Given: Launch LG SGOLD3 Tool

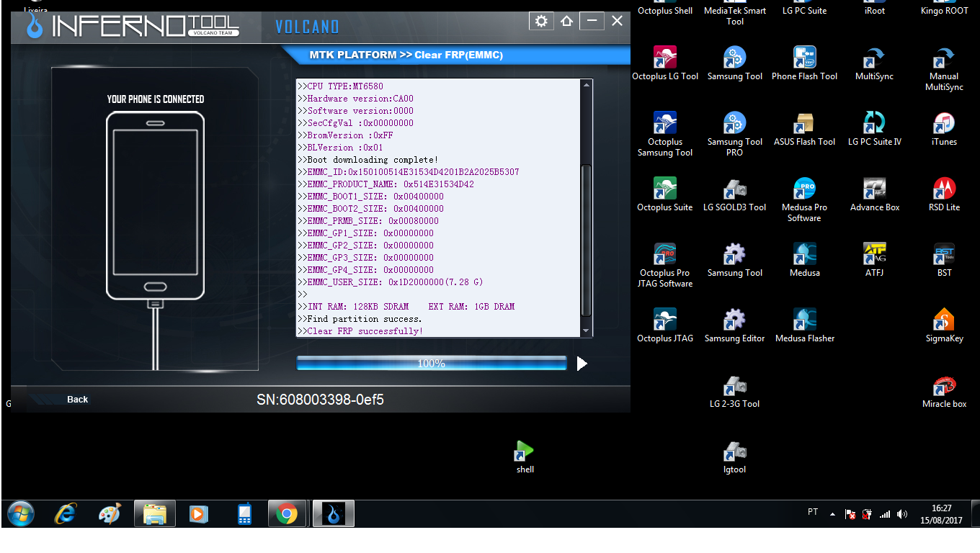Looking at the screenshot, I should 734,194.
